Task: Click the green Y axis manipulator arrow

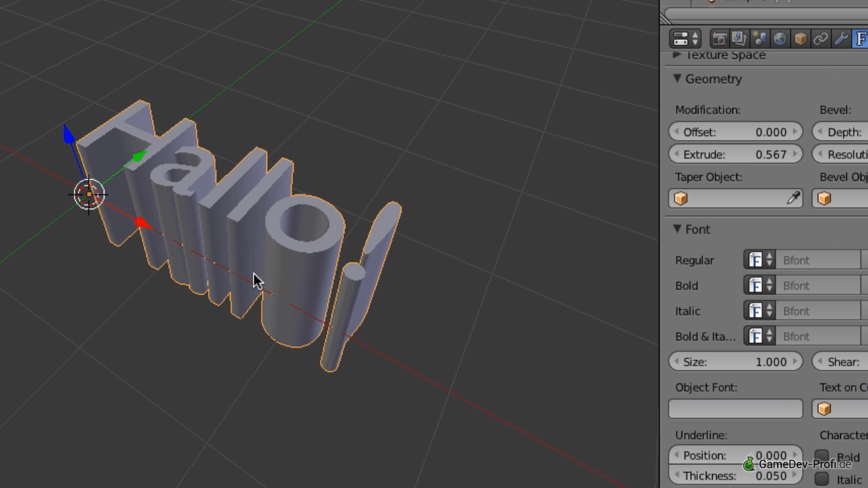Action: click(138, 157)
